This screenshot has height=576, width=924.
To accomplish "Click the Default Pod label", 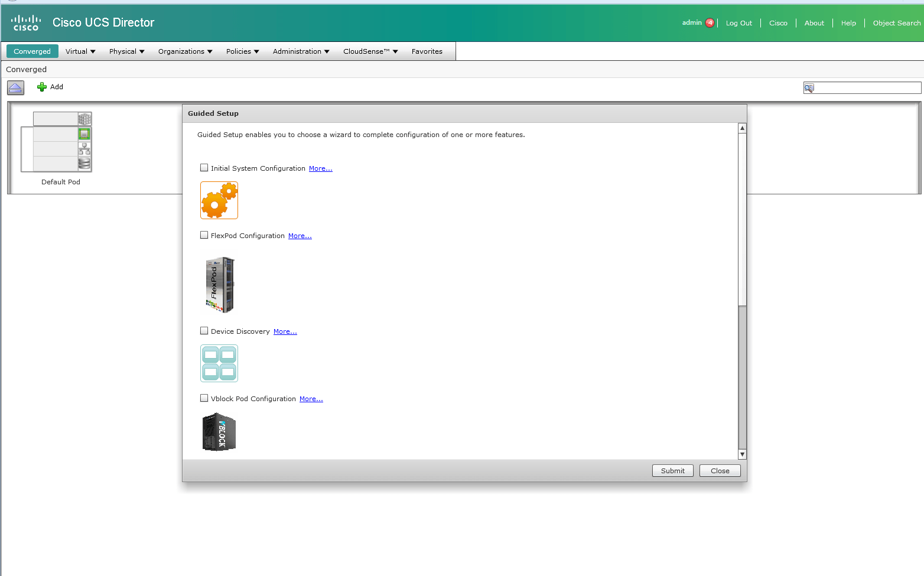I will [61, 182].
